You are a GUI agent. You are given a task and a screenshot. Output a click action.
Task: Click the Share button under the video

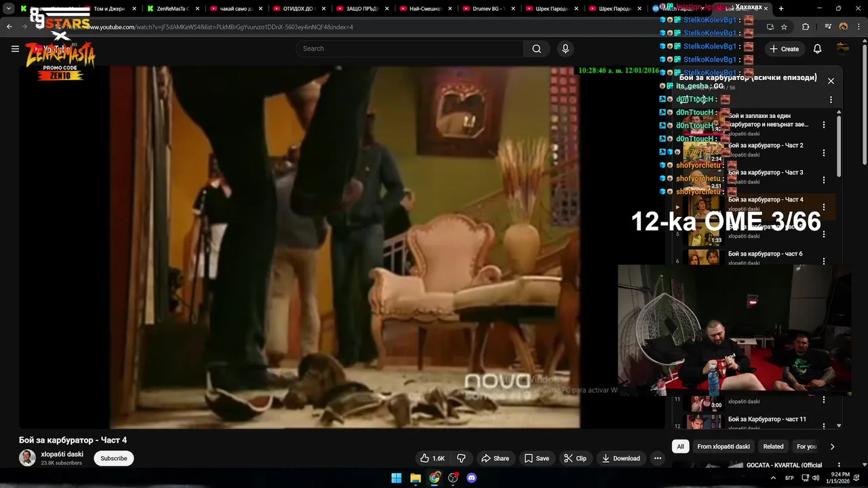(x=494, y=458)
